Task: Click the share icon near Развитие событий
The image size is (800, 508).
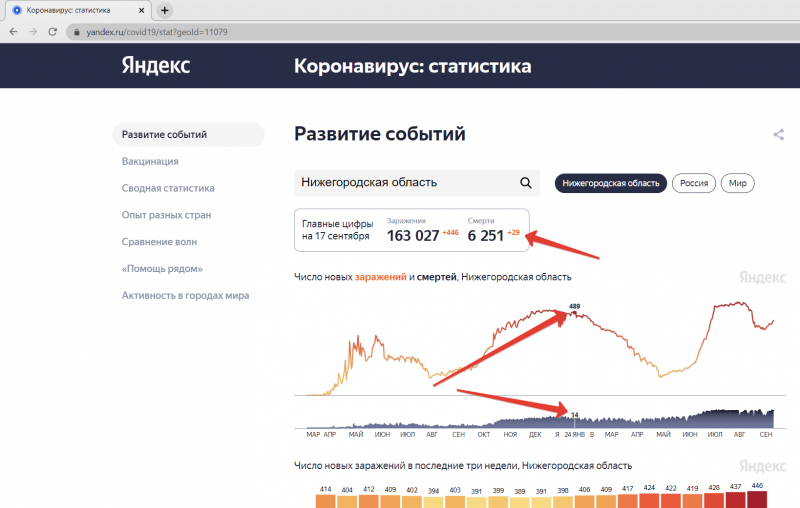Action: tap(779, 135)
